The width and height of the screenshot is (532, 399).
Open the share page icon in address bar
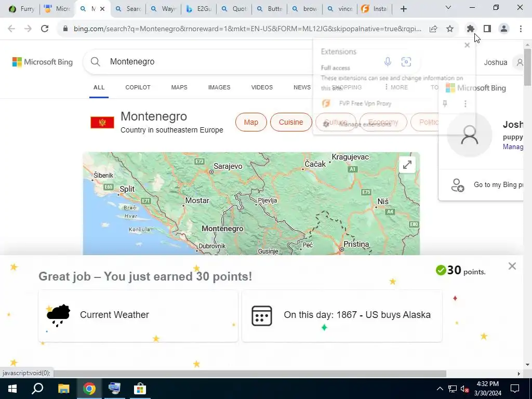pyautogui.click(x=433, y=29)
